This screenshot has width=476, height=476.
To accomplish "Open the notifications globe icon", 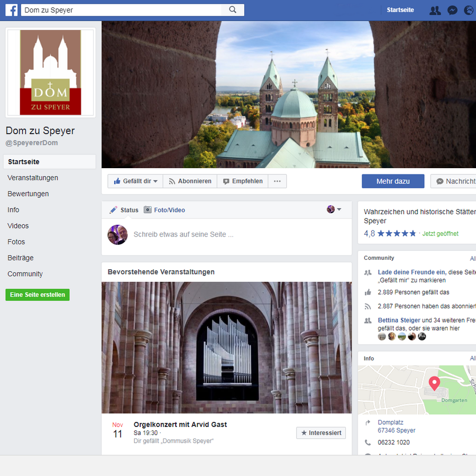I will pos(469,10).
